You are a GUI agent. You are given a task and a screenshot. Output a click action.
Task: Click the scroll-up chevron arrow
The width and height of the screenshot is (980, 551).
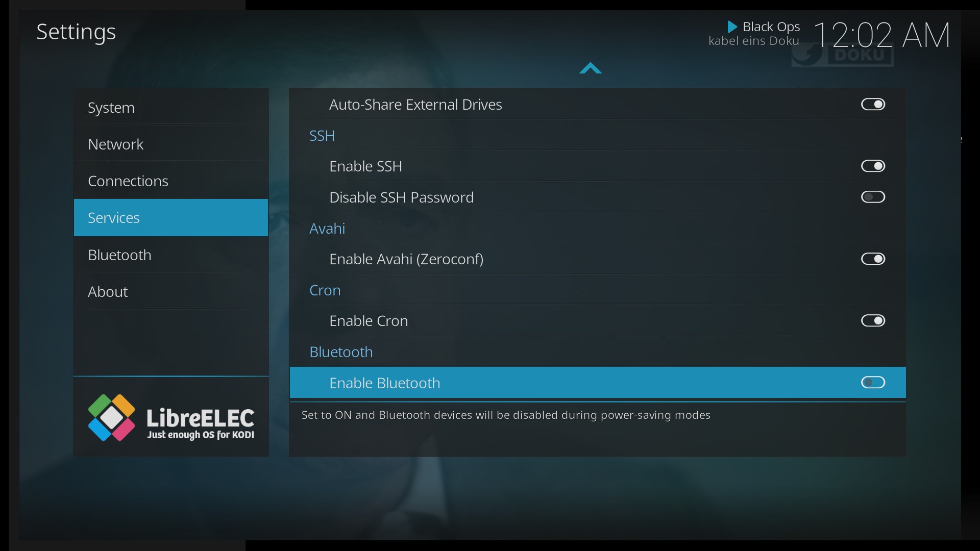pos(591,68)
